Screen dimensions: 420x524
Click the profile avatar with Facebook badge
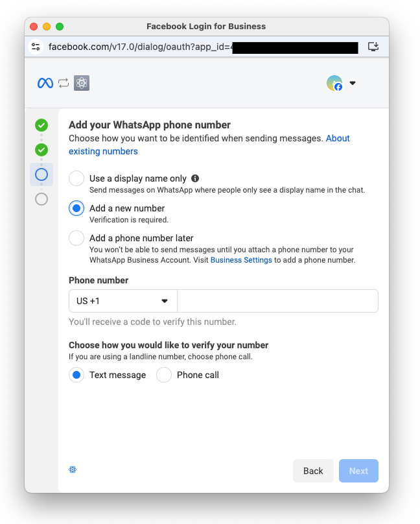tap(334, 83)
